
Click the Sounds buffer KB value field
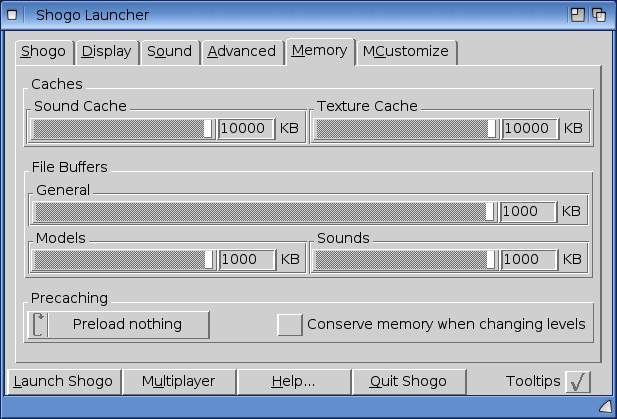[x=529, y=260]
